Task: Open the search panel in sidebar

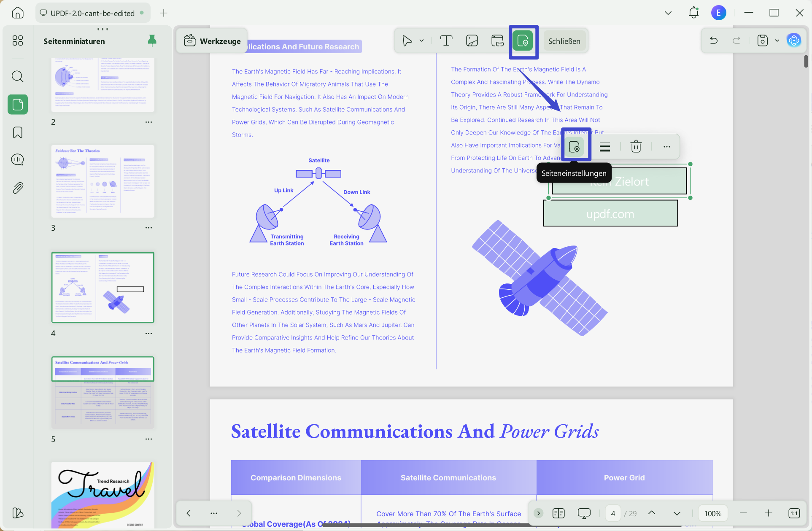Action: tap(18, 76)
